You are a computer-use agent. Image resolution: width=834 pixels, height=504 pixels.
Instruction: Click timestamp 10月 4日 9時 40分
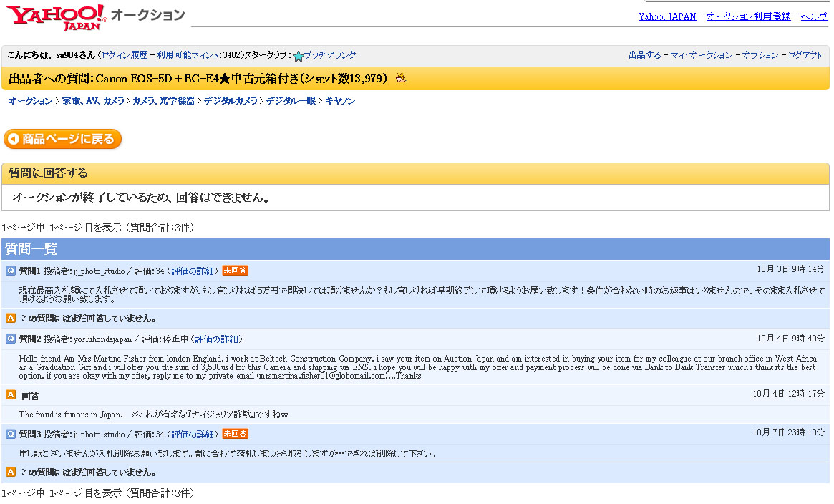tap(791, 339)
